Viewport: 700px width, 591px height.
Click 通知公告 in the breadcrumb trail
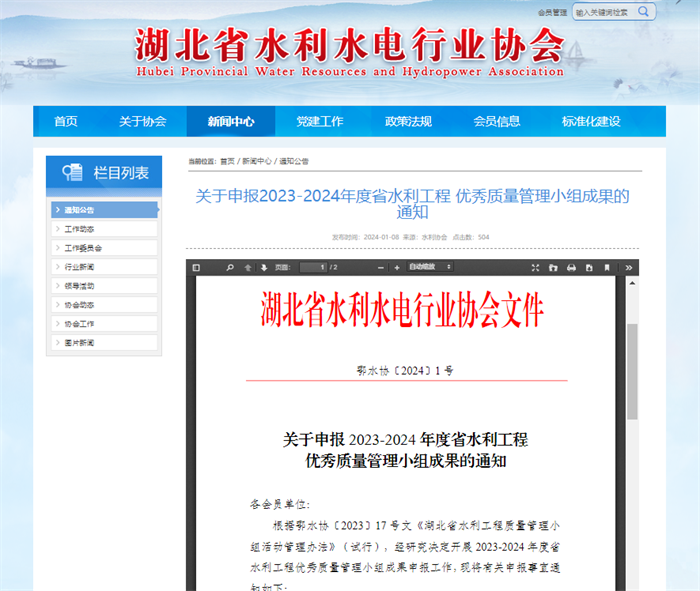click(x=294, y=161)
